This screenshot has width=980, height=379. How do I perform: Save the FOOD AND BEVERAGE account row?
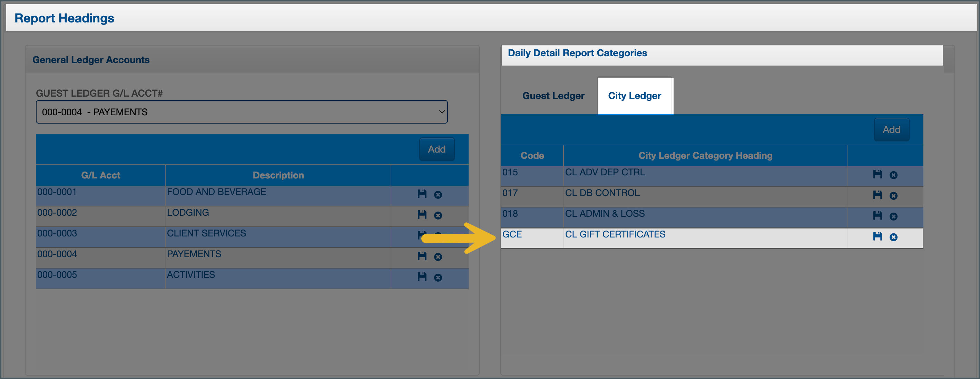422,194
